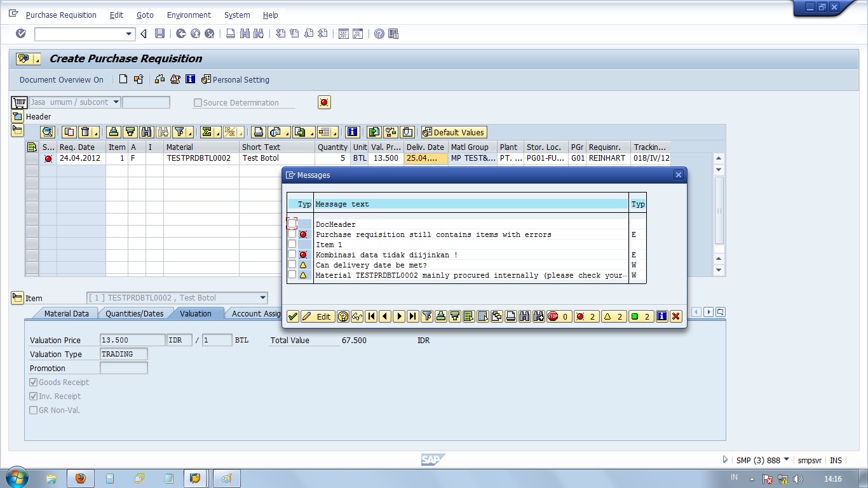Viewport: 868px width, 488px height.
Task: Open the Goto menu
Action: coord(145,15)
